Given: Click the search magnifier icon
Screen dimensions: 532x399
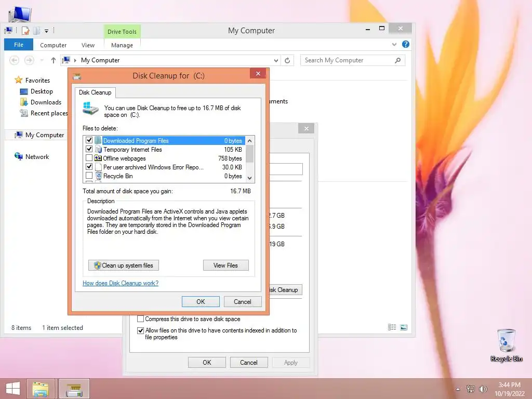Looking at the screenshot, I should 397,60.
